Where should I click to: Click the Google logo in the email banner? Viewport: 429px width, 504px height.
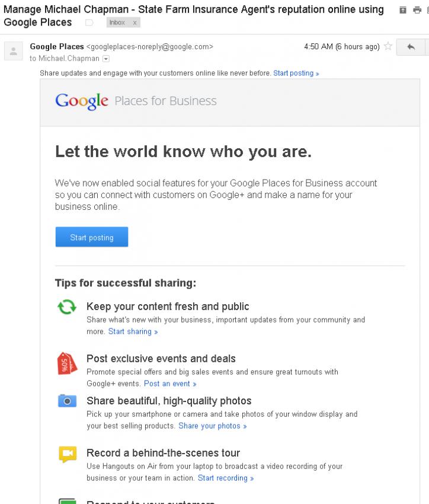click(x=82, y=101)
